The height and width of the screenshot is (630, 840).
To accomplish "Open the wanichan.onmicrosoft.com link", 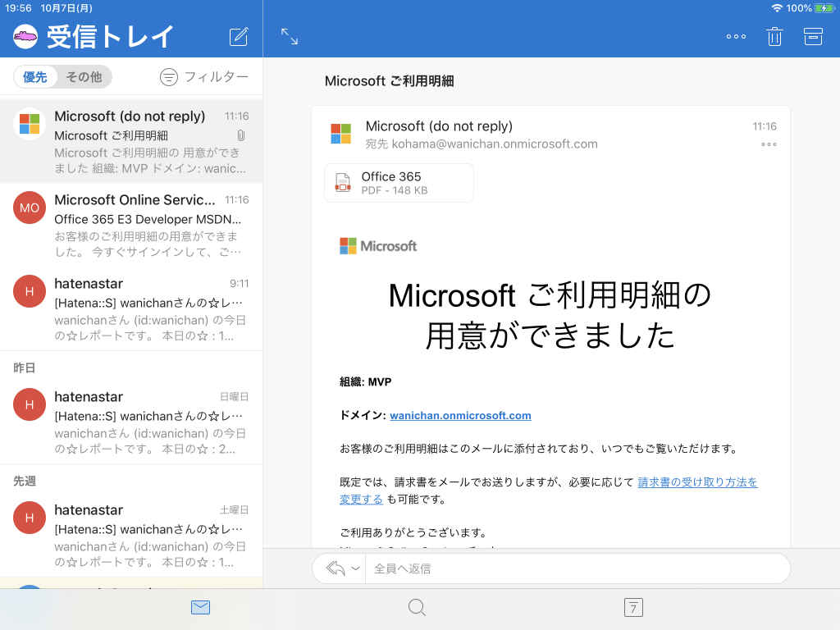I will [461, 416].
